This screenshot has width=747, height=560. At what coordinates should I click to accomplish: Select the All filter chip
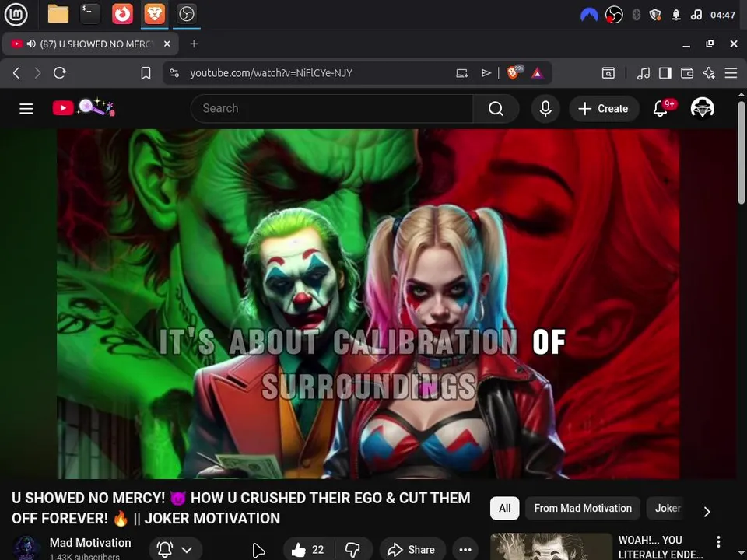pyautogui.click(x=504, y=508)
